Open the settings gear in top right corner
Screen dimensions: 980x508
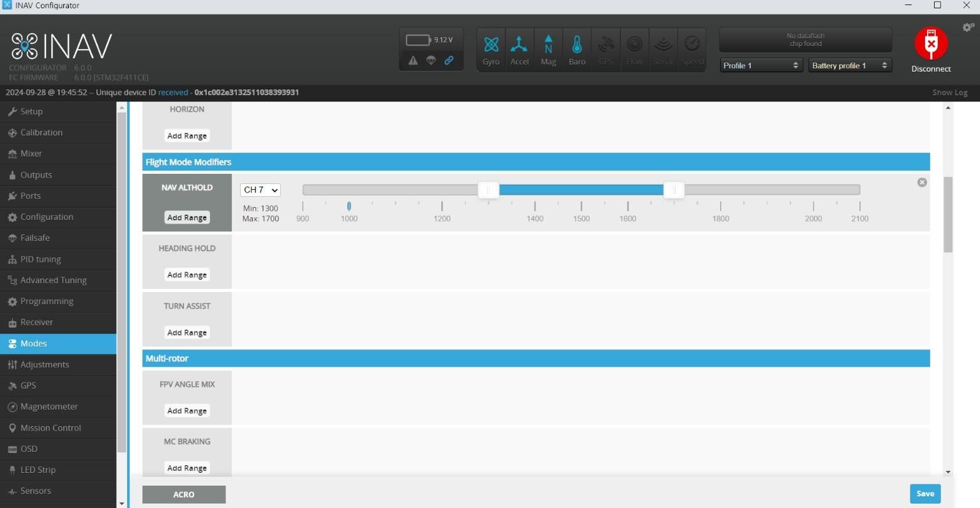[967, 27]
